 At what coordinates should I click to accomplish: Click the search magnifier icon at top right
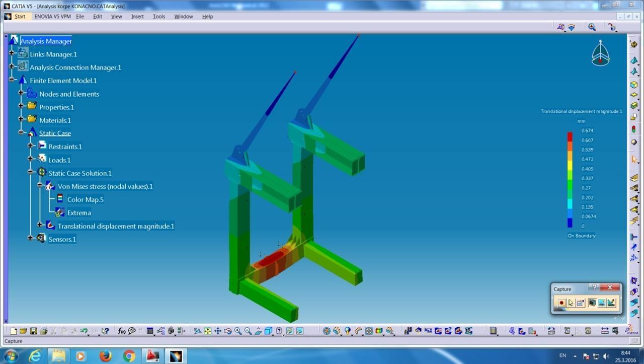[592, 27]
